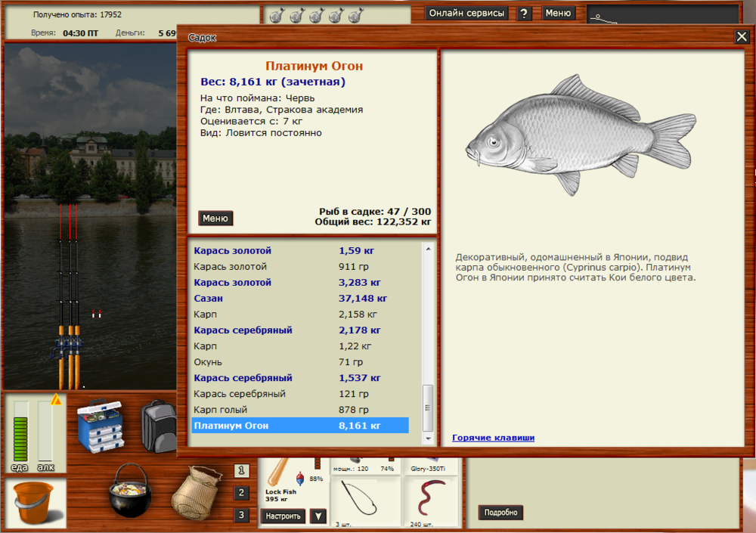
Task: Switch to rod slot 3
Action: [x=242, y=515]
